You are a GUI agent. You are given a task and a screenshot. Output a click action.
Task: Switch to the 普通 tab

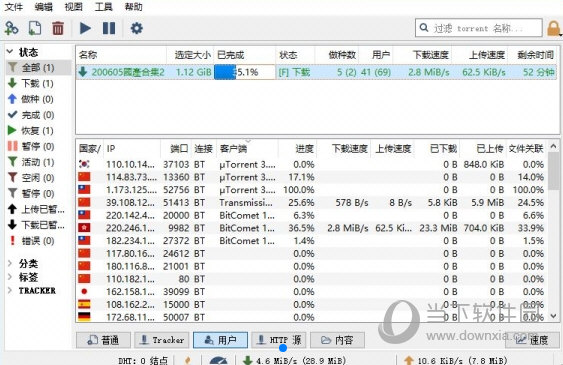pos(103,340)
